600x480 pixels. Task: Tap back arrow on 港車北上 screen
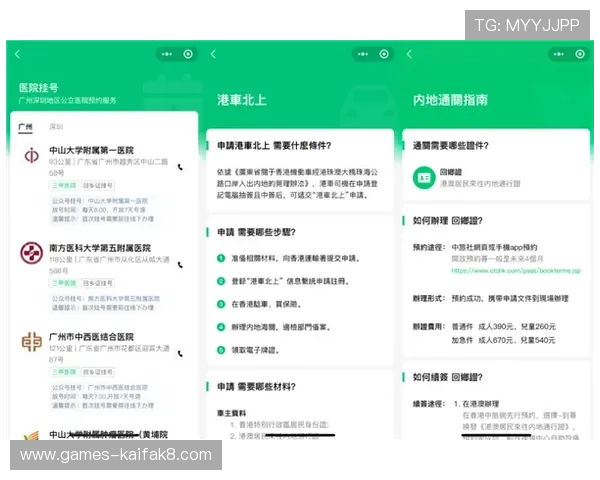coord(214,54)
